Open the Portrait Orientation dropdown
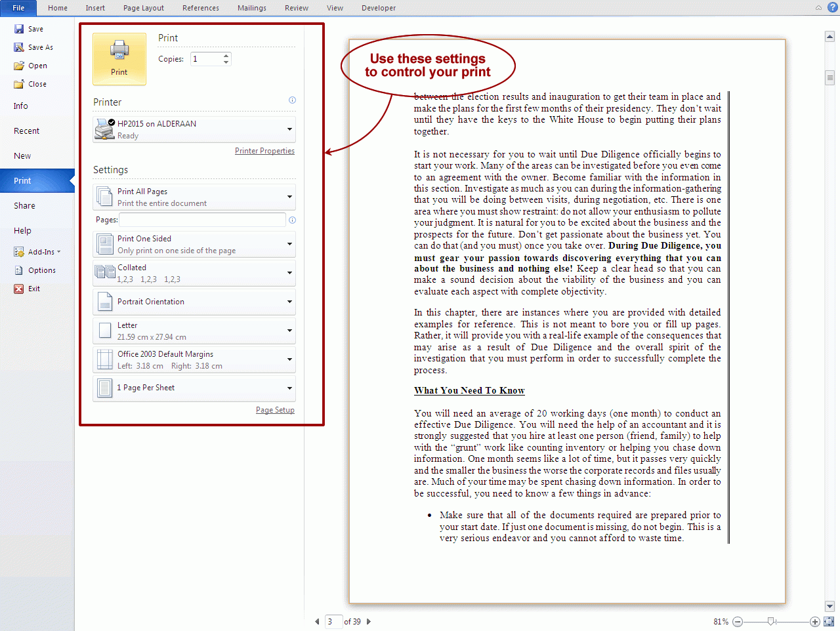 coord(289,302)
